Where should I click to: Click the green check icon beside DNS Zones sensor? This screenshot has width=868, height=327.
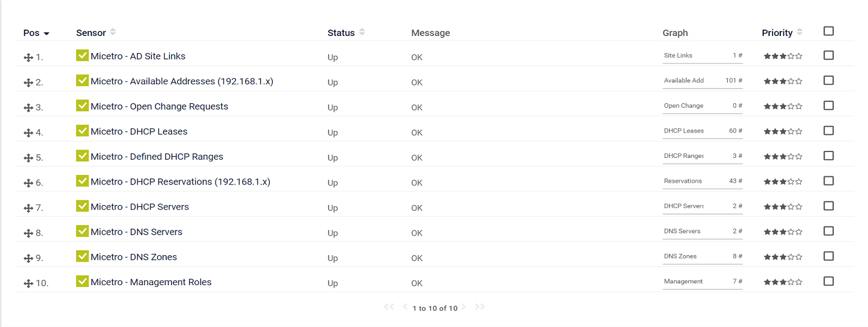click(82, 256)
